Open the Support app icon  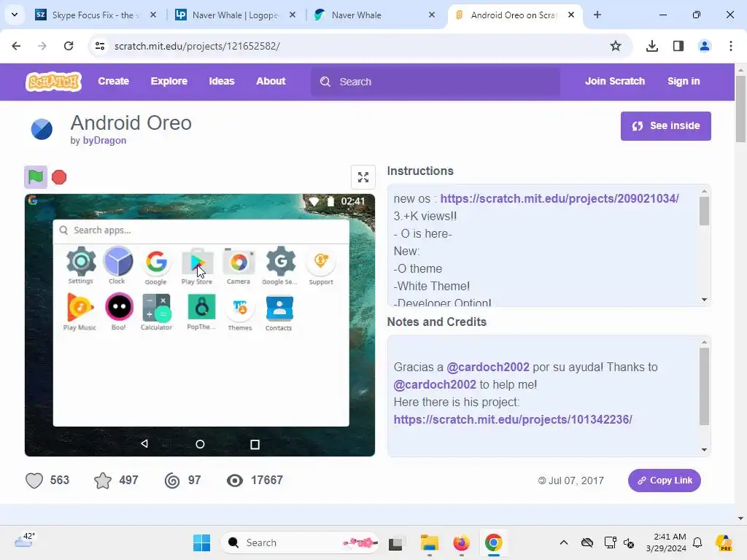[321, 267]
